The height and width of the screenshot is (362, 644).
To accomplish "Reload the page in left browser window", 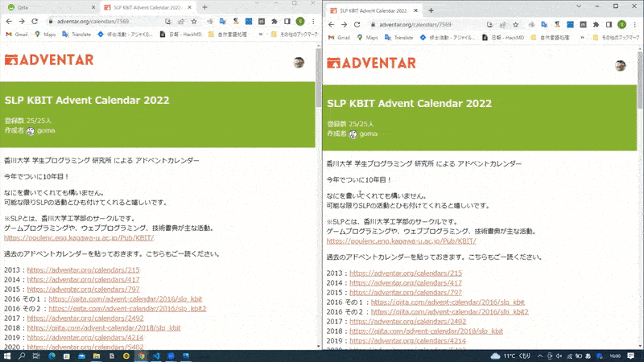I will point(35,22).
